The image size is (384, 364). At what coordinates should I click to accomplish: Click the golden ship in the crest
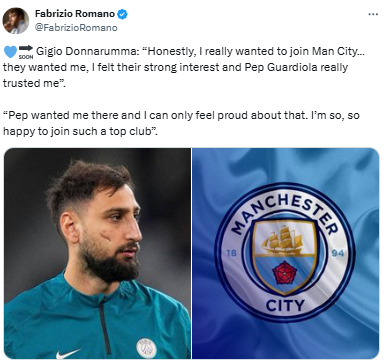(x=283, y=239)
